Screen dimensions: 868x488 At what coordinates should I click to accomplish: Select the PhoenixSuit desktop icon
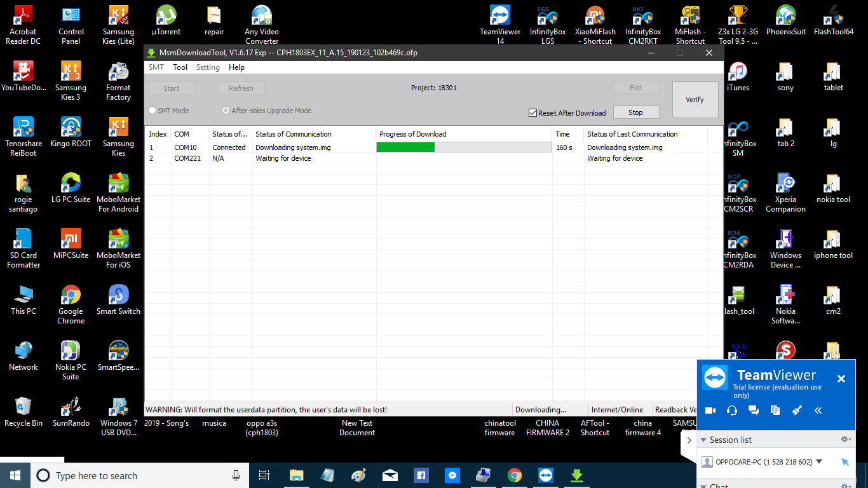pos(785,21)
